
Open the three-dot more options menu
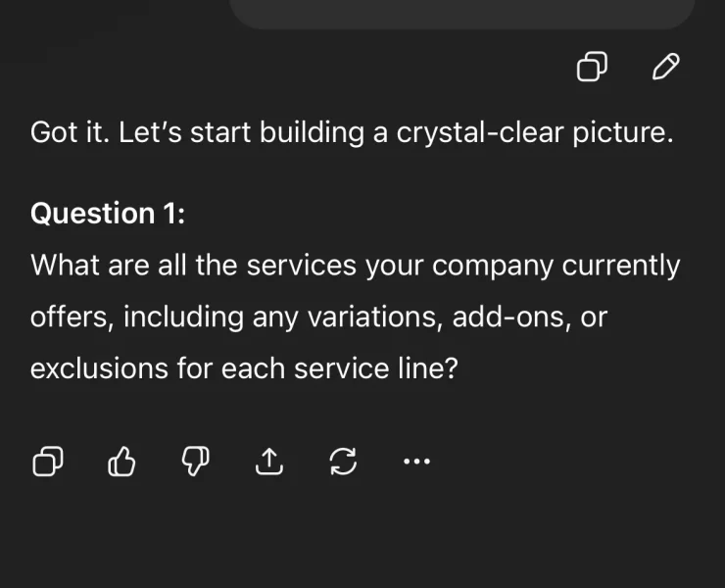(416, 461)
